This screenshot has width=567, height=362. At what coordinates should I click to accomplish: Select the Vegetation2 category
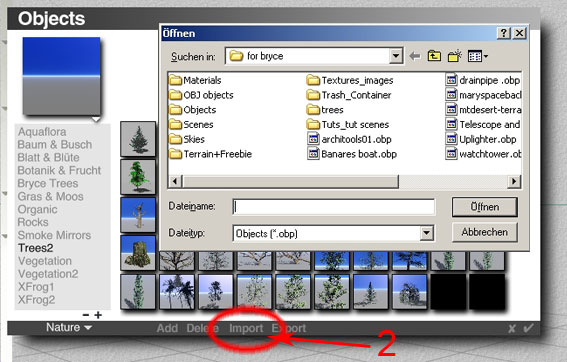[48, 274]
